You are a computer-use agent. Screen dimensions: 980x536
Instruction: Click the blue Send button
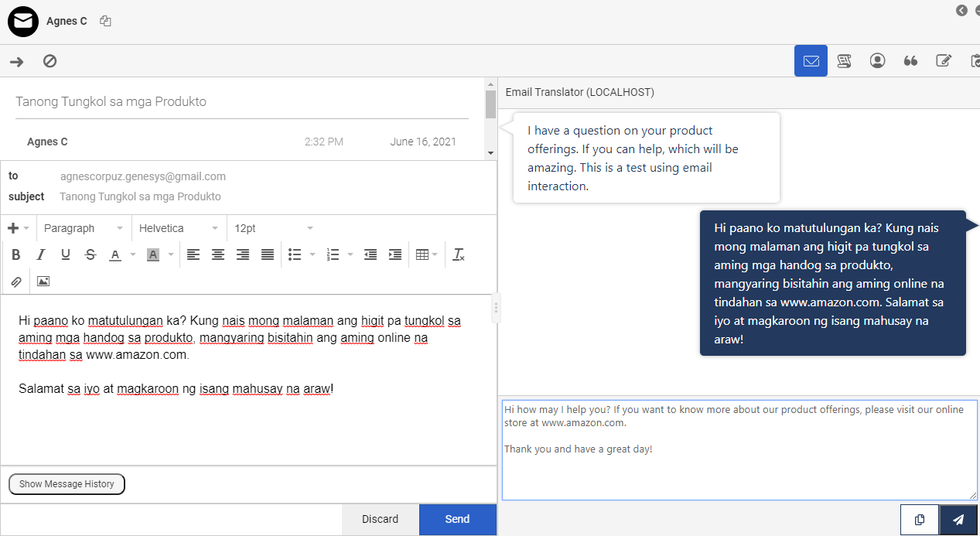pos(457,519)
